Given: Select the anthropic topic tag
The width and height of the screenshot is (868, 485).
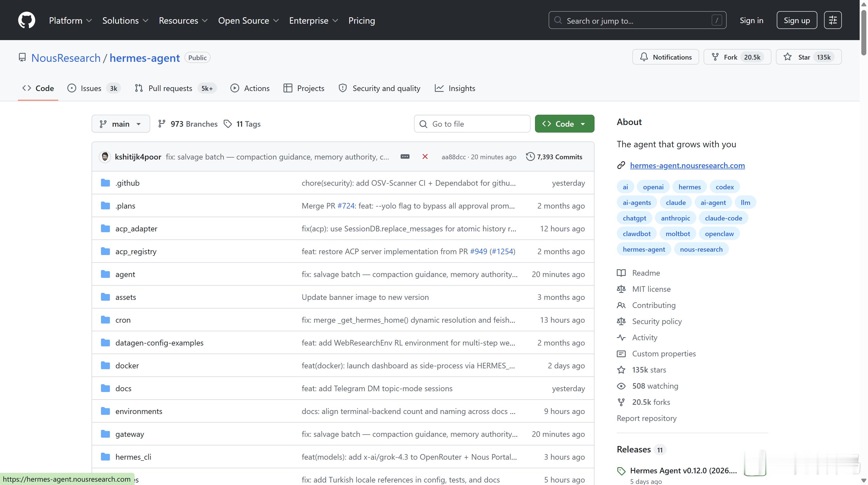Looking at the screenshot, I should 675,218.
